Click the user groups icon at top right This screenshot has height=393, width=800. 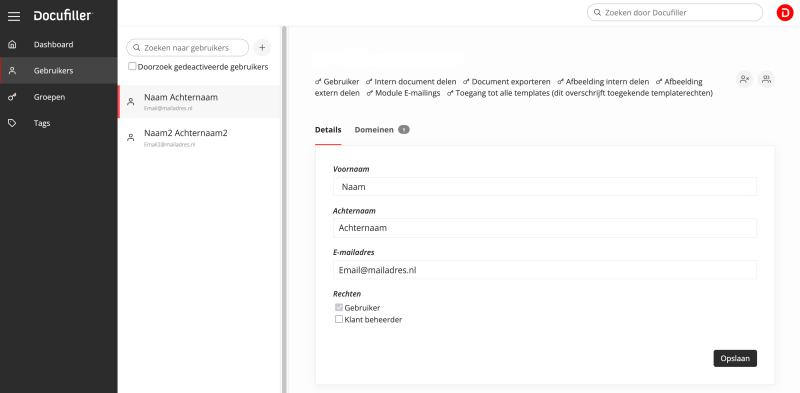pyautogui.click(x=766, y=79)
